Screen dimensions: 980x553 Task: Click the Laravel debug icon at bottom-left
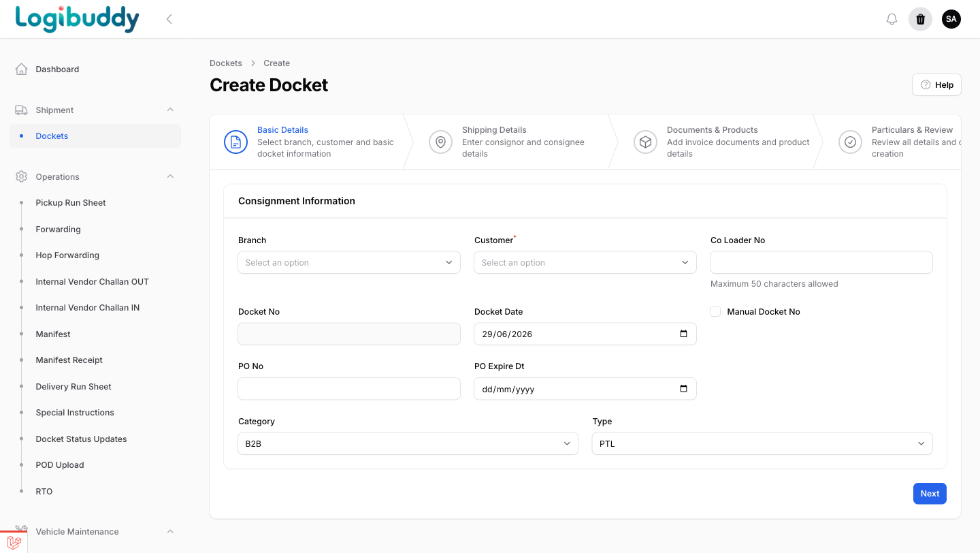pos(14,542)
